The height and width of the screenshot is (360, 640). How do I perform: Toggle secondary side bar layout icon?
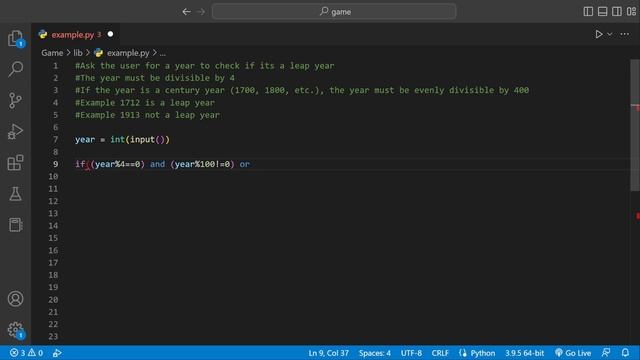617,11
